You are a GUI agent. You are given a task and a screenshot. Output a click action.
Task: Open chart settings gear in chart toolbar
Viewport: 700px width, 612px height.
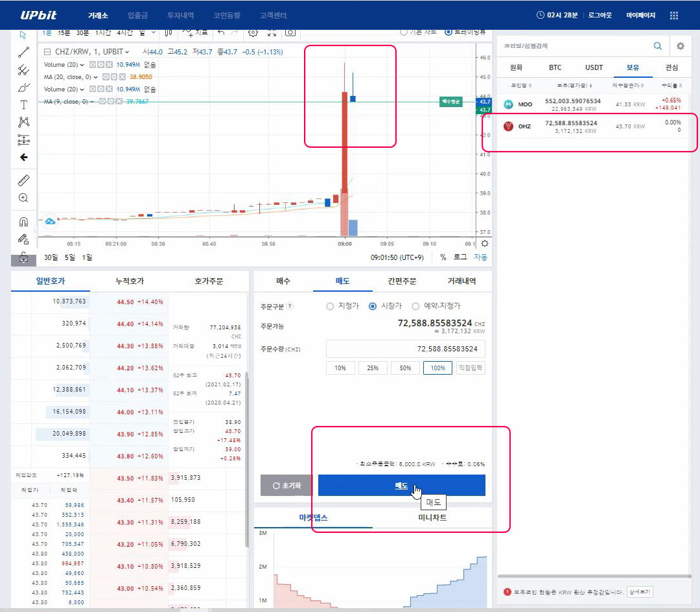point(253,32)
